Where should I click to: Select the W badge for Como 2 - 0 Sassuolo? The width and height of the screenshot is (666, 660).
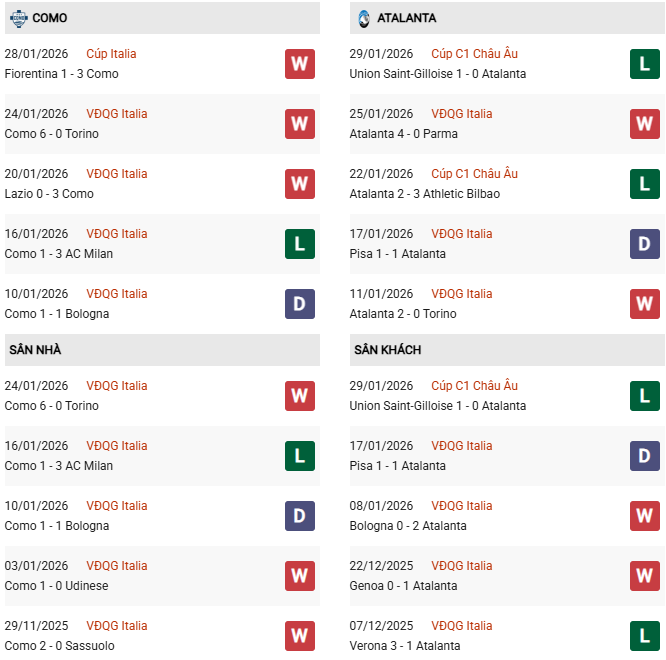[300, 636]
